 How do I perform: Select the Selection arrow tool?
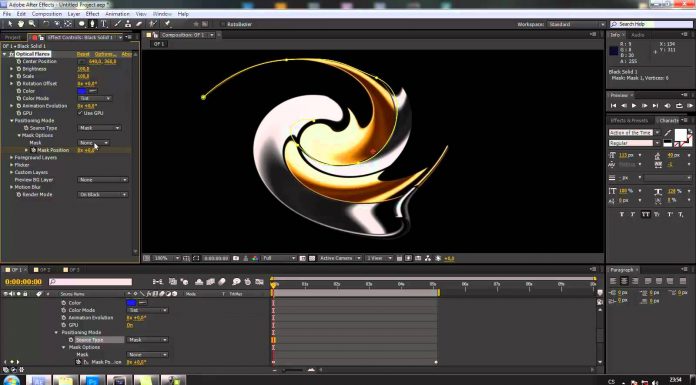coord(10,24)
